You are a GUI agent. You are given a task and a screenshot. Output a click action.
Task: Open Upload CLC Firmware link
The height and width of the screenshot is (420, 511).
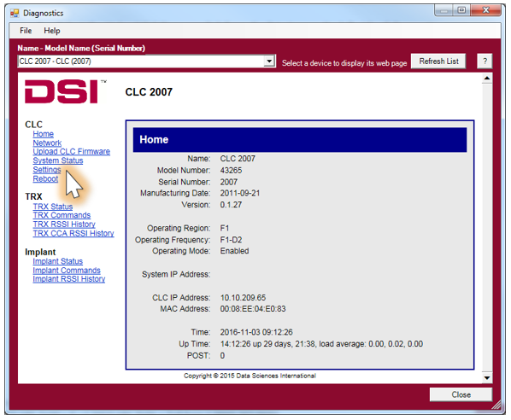[72, 151]
